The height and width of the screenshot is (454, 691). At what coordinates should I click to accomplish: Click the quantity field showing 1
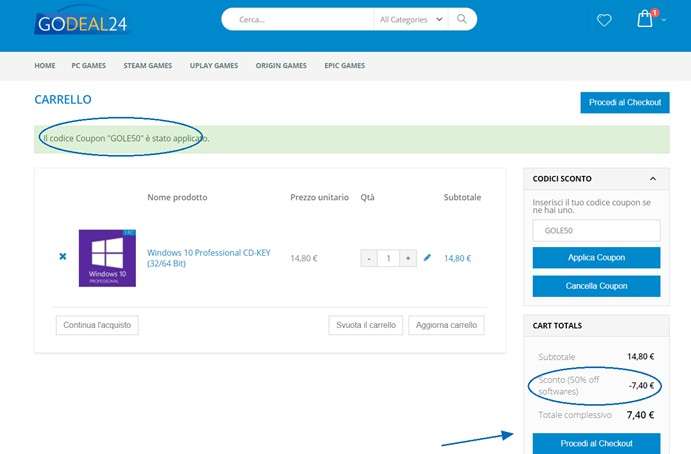click(389, 258)
